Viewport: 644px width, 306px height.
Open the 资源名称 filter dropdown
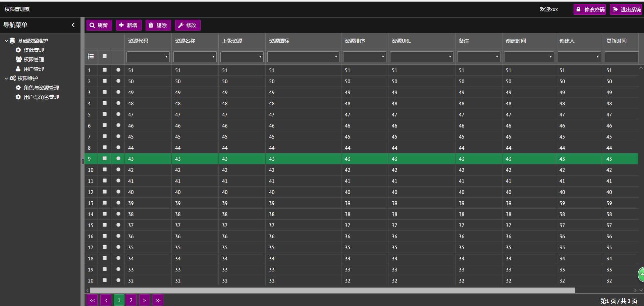pyautogui.click(x=195, y=57)
